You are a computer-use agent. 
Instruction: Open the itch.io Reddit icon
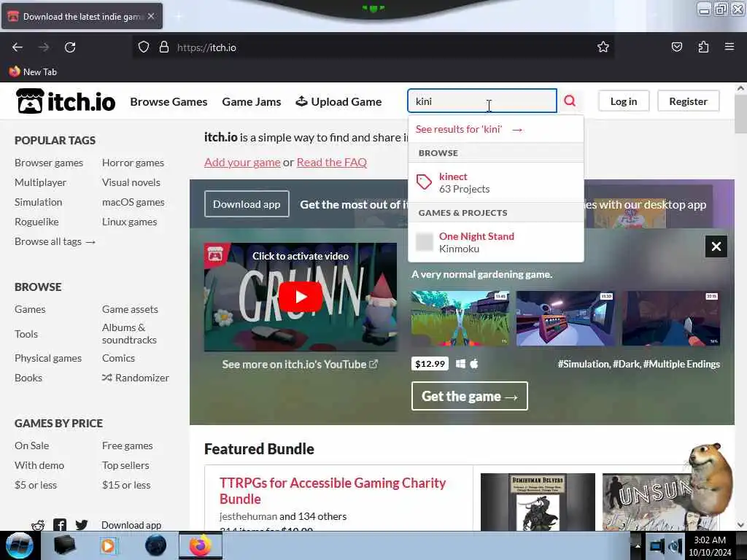pyautogui.click(x=38, y=525)
